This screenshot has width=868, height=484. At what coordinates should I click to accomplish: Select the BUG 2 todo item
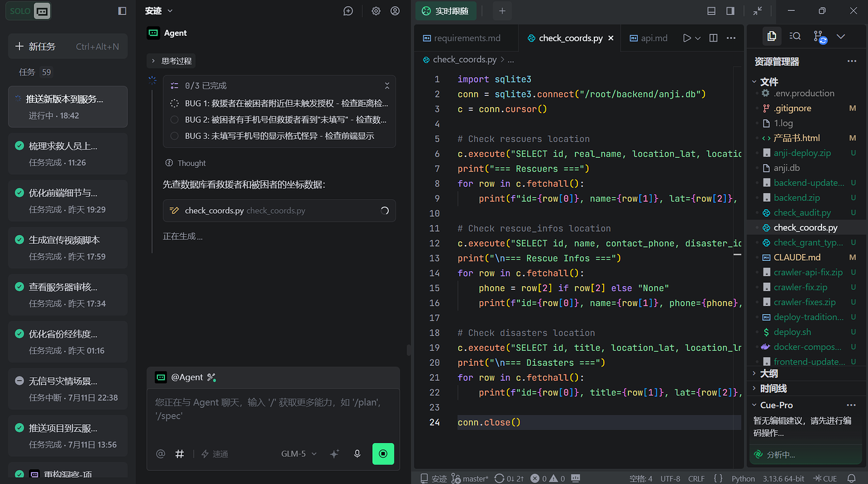(x=279, y=119)
